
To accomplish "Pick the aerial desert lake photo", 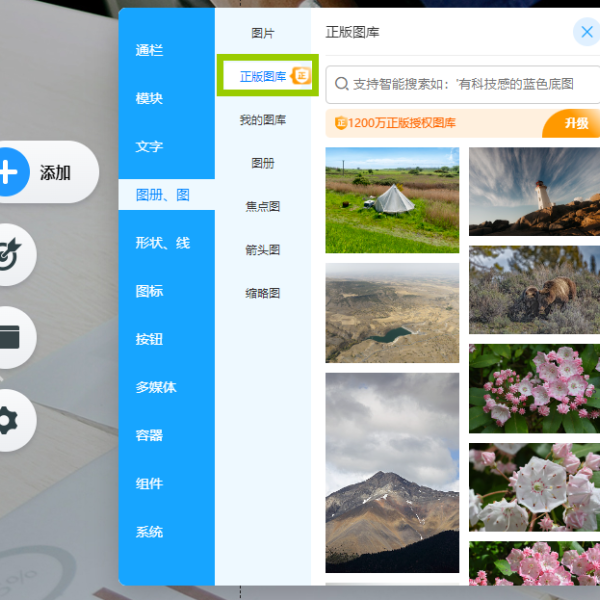I will click(x=392, y=313).
